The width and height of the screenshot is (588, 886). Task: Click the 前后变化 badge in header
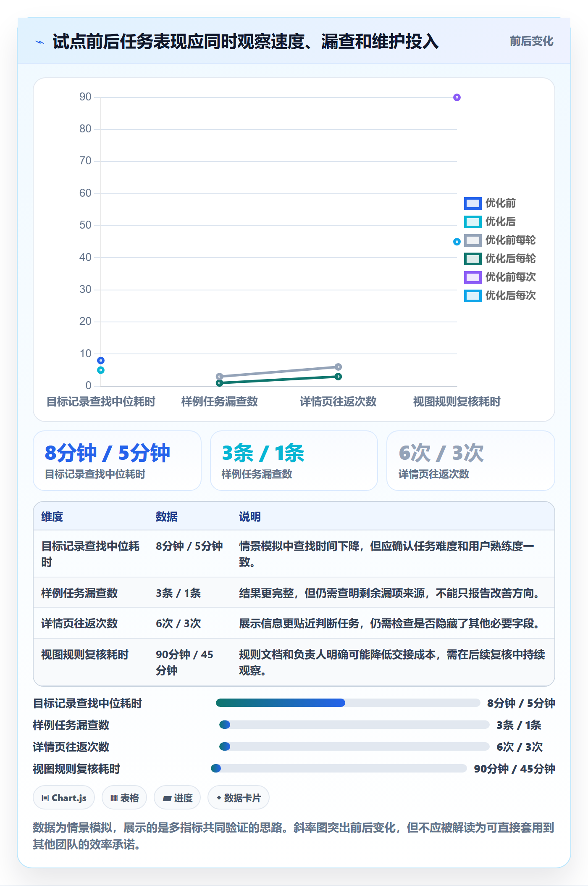(531, 41)
